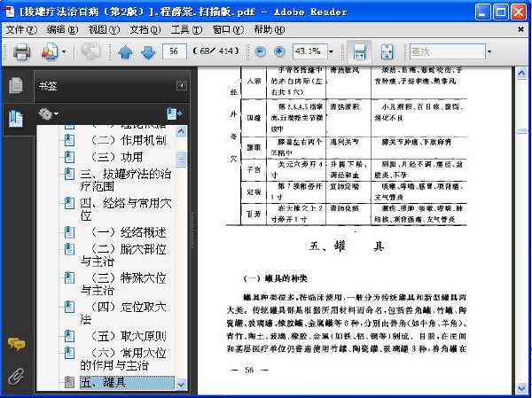532x398 pixels.
Task: Open the 视图(V) menu
Action: click(x=104, y=30)
